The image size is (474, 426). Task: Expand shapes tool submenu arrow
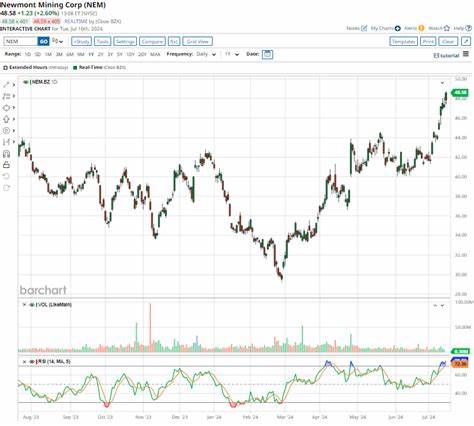pyautogui.click(x=14, y=108)
